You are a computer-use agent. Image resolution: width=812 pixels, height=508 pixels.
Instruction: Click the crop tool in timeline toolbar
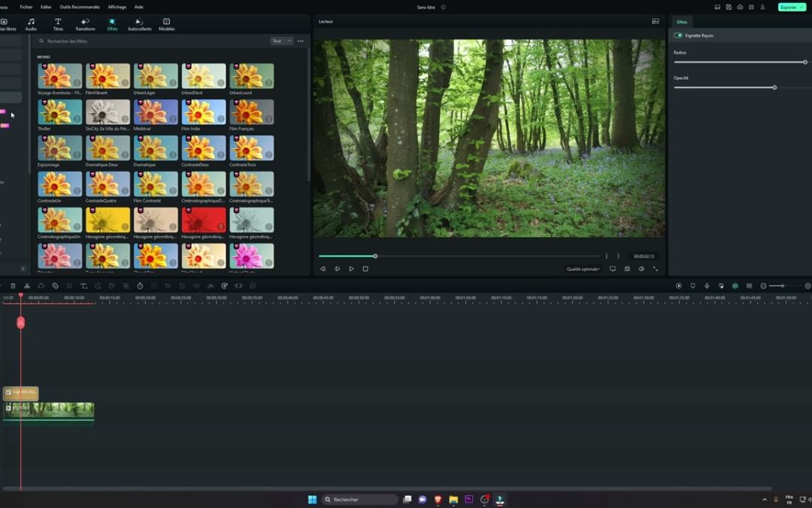tap(69, 286)
